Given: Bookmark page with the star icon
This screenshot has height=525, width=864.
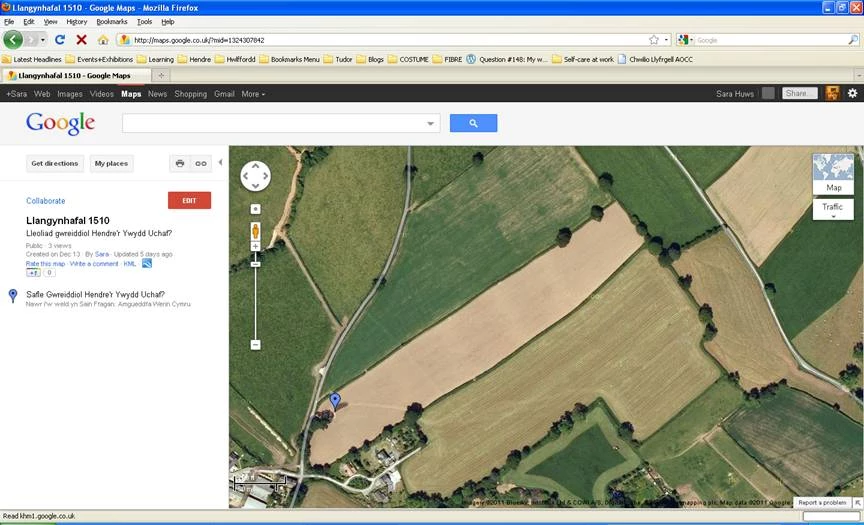Looking at the screenshot, I should (x=653, y=40).
